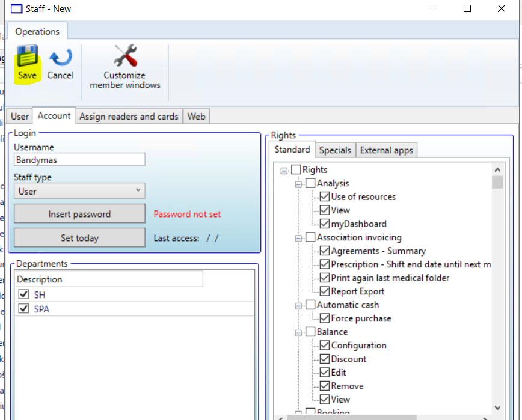This screenshot has height=420, width=522.
Task: Collapse the Balance tree node
Action: [298, 332]
